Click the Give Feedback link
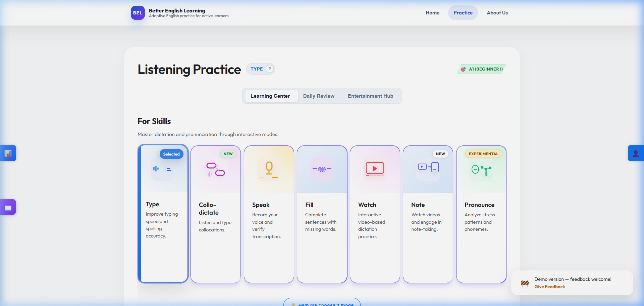The height and width of the screenshot is (306, 644). pyautogui.click(x=549, y=287)
